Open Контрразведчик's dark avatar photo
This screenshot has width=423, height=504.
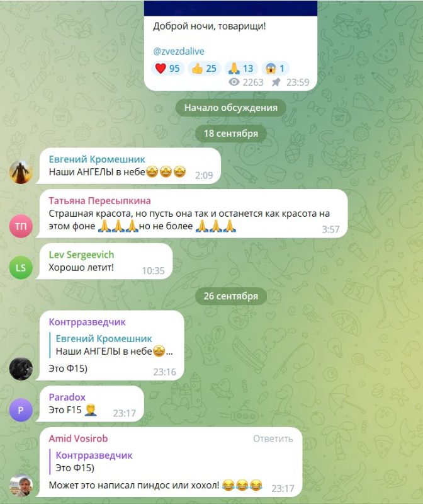click(21, 369)
